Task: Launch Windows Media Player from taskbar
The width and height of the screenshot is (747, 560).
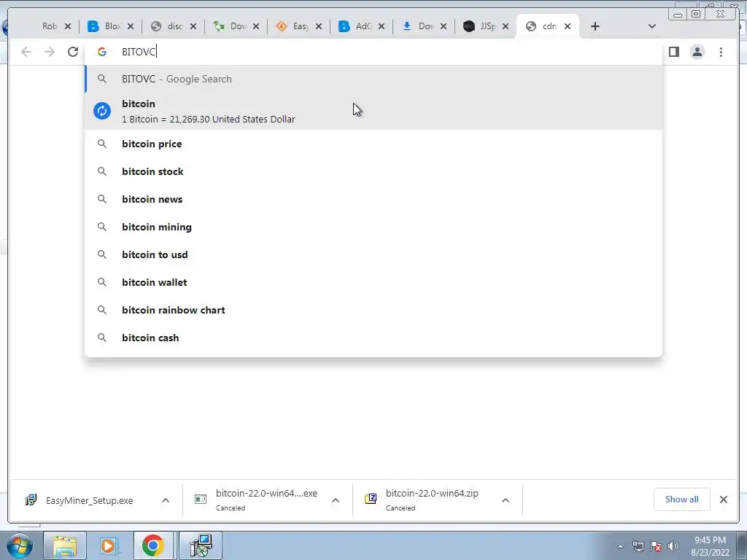Action: [x=109, y=545]
